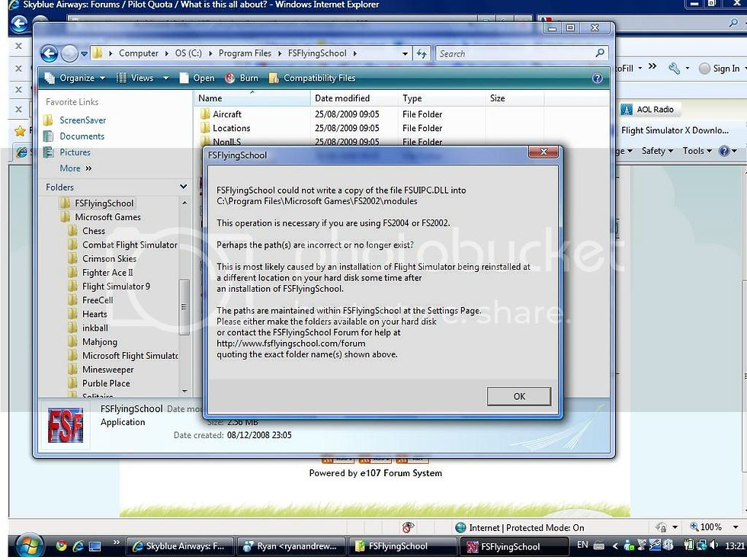This screenshot has width=747, height=560.
Task: Sort by the Size column header
Action: [515, 98]
